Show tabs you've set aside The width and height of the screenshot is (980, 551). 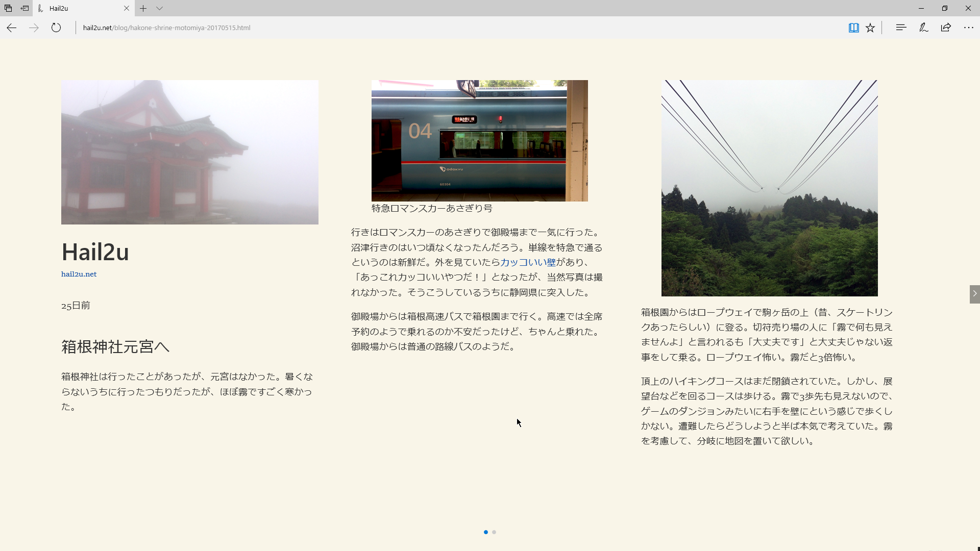pos(8,8)
